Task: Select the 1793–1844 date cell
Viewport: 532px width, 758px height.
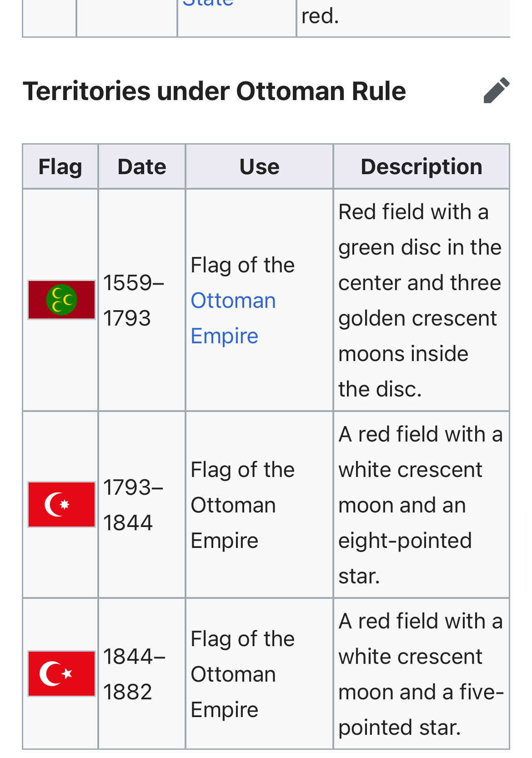Action: pyautogui.click(x=133, y=505)
